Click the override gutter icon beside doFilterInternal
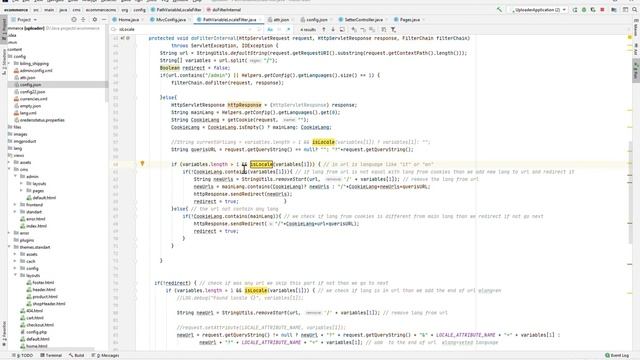 pos(122,38)
